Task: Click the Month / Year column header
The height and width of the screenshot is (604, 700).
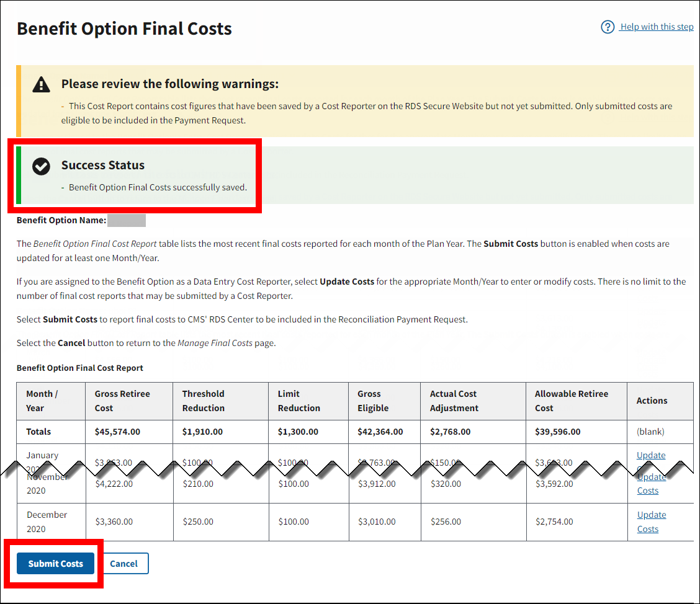Action: pyautogui.click(x=42, y=401)
